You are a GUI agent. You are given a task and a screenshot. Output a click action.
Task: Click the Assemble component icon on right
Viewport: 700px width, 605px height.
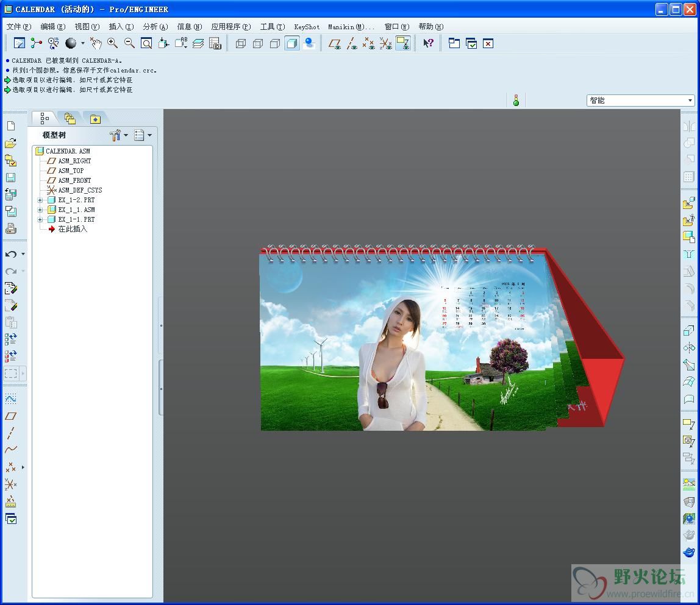(x=689, y=203)
